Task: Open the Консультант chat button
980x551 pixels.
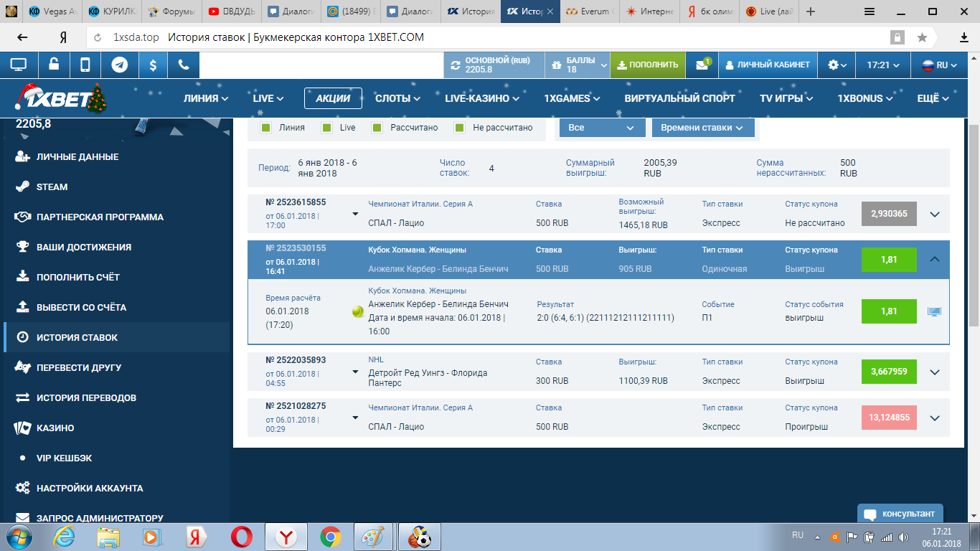Action: click(900, 514)
